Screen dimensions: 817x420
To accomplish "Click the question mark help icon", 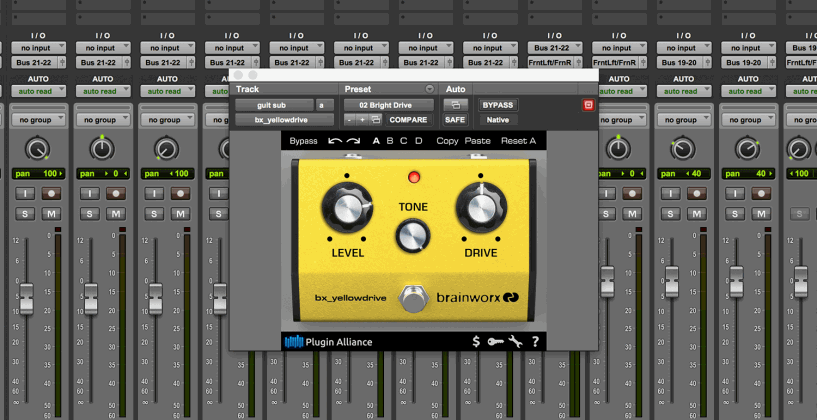I will [535, 342].
